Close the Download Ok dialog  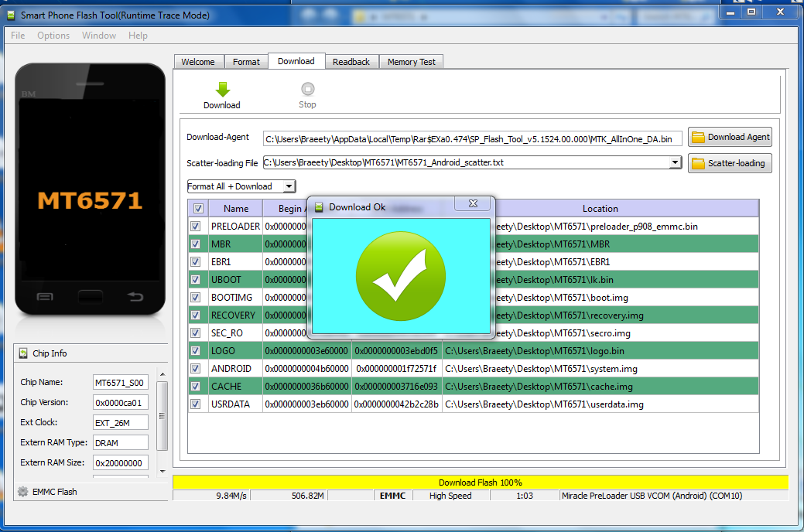pos(473,203)
